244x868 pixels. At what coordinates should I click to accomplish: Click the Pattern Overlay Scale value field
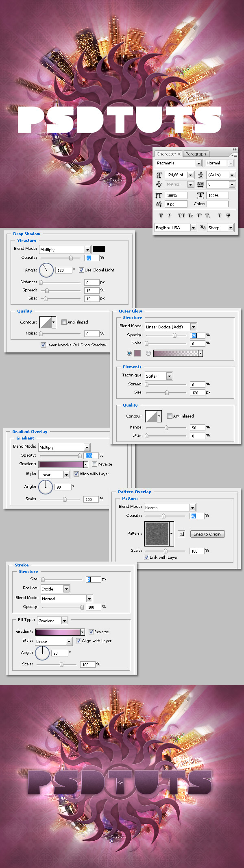coord(197,551)
